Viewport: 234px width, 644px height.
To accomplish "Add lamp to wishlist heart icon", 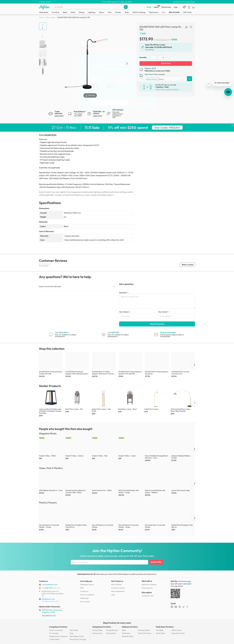I will 191,27.
